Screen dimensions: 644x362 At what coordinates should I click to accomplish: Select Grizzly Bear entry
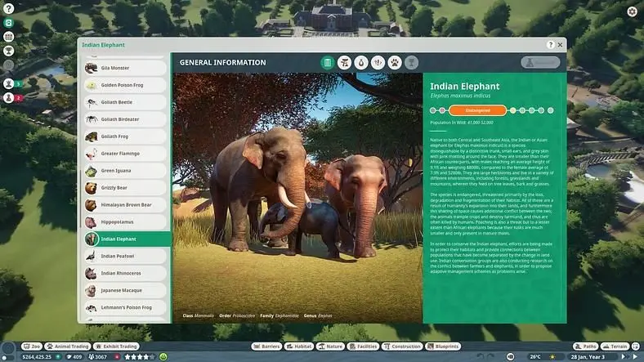coord(125,188)
